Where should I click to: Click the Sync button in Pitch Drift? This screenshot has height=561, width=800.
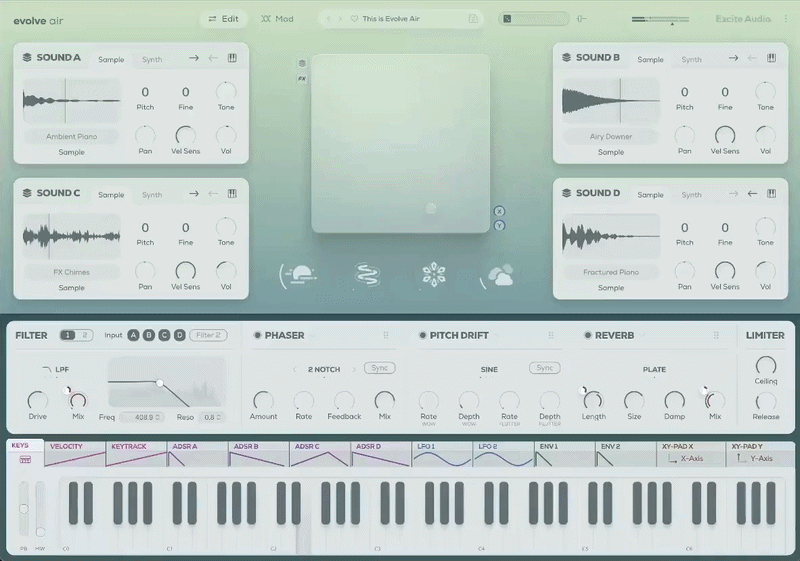pyautogui.click(x=544, y=368)
